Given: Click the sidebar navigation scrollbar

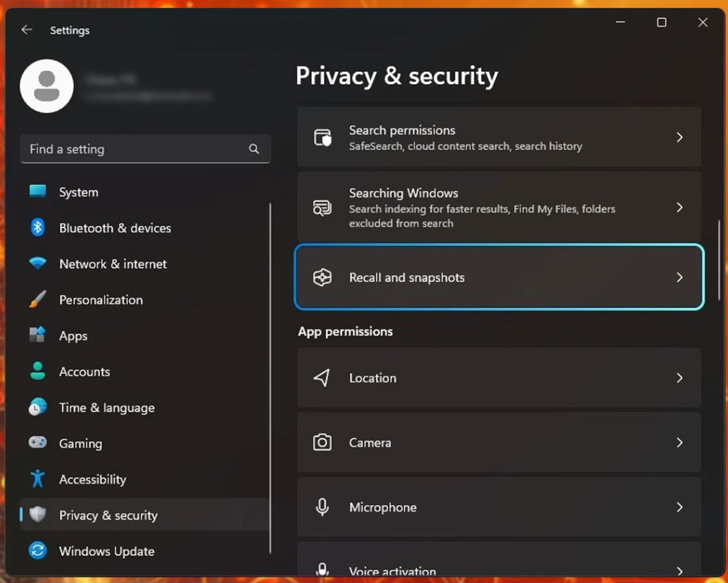Looking at the screenshot, I should [270, 379].
